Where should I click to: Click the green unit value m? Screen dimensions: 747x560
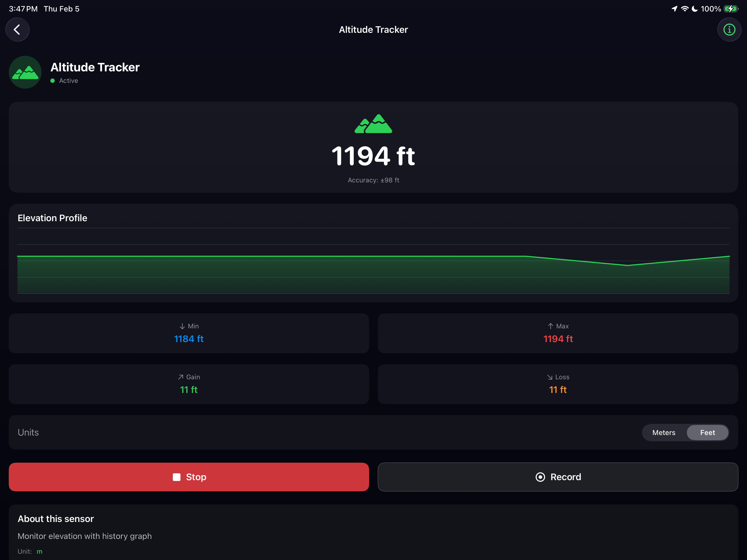click(x=40, y=552)
